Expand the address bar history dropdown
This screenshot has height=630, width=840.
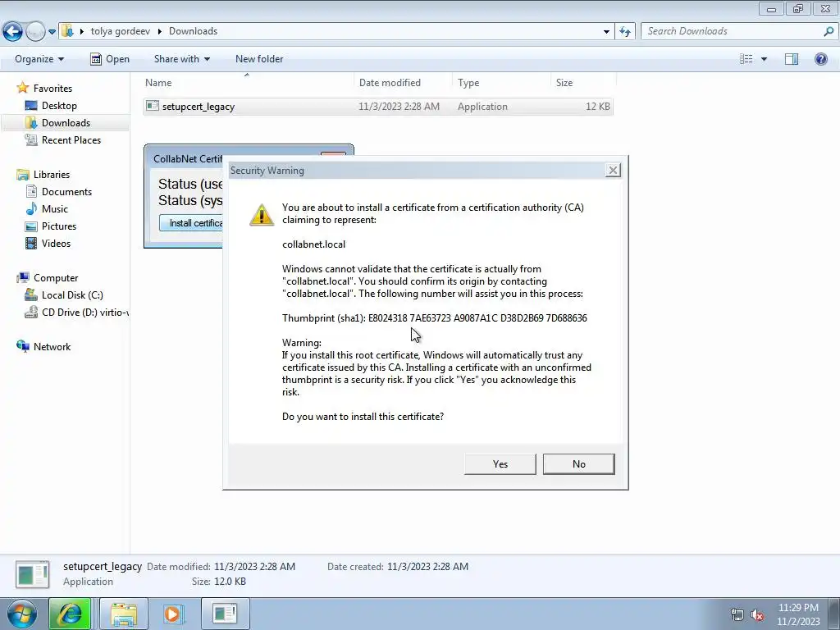coord(606,32)
